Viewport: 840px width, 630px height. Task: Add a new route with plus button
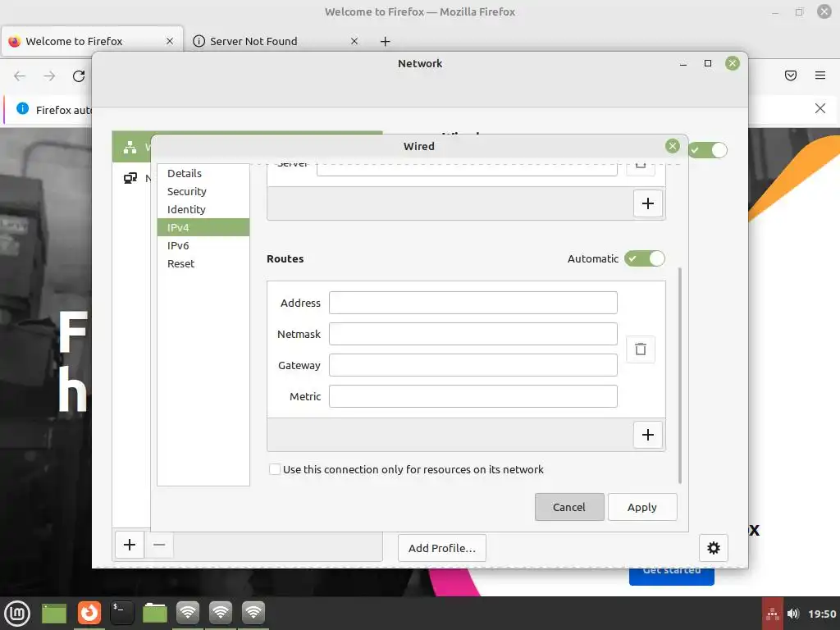pyautogui.click(x=648, y=435)
